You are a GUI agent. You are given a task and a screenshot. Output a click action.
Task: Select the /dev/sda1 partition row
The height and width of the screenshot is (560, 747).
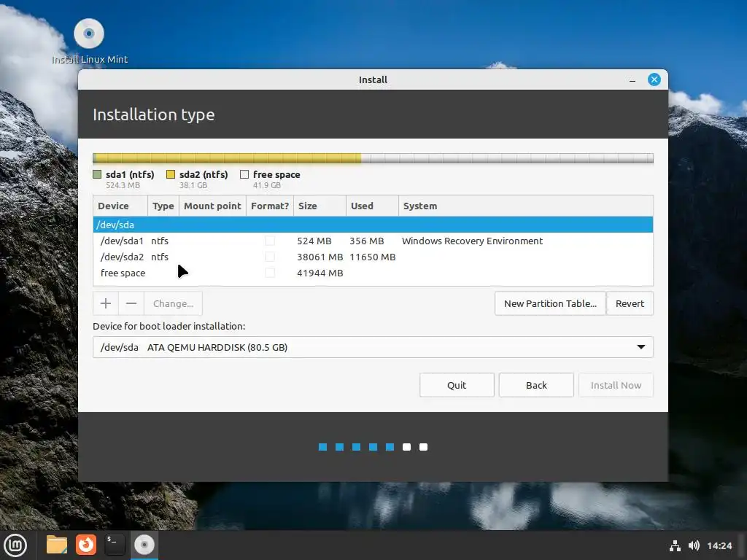click(x=373, y=241)
